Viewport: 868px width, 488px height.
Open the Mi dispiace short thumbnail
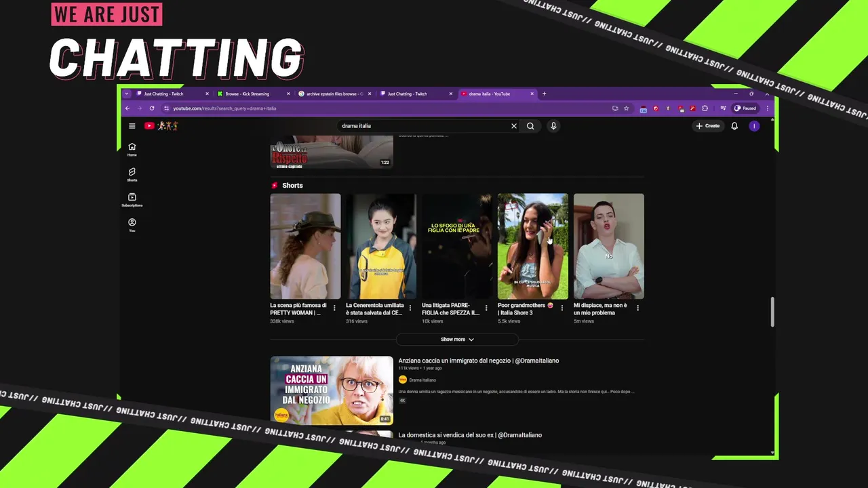click(x=609, y=246)
